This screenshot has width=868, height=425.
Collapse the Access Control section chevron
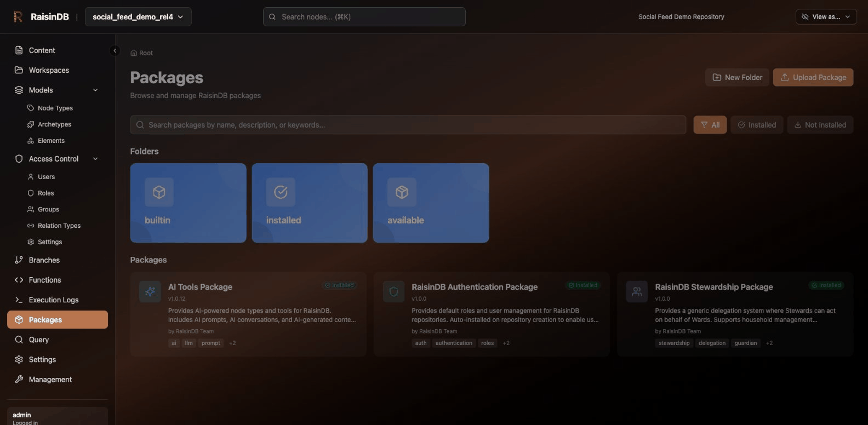[95, 159]
